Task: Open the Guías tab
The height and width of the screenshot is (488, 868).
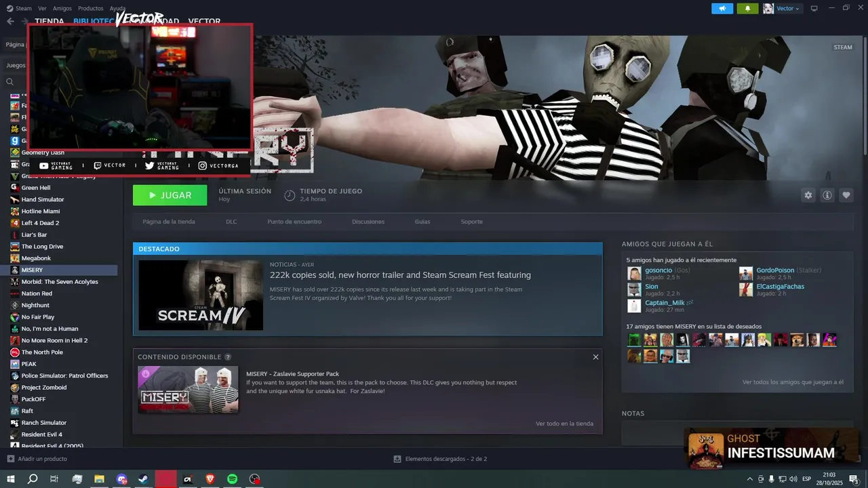Action: click(422, 222)
